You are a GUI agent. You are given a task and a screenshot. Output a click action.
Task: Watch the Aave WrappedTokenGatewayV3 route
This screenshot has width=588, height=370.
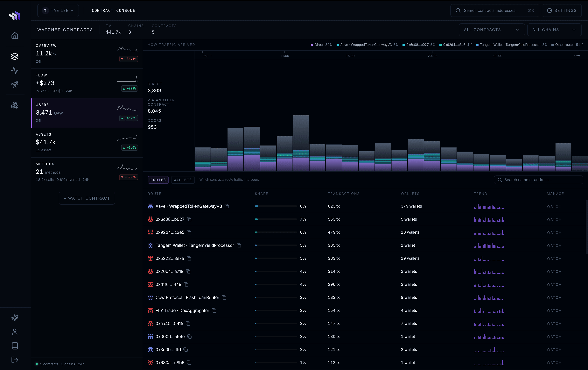coord(554,206)
